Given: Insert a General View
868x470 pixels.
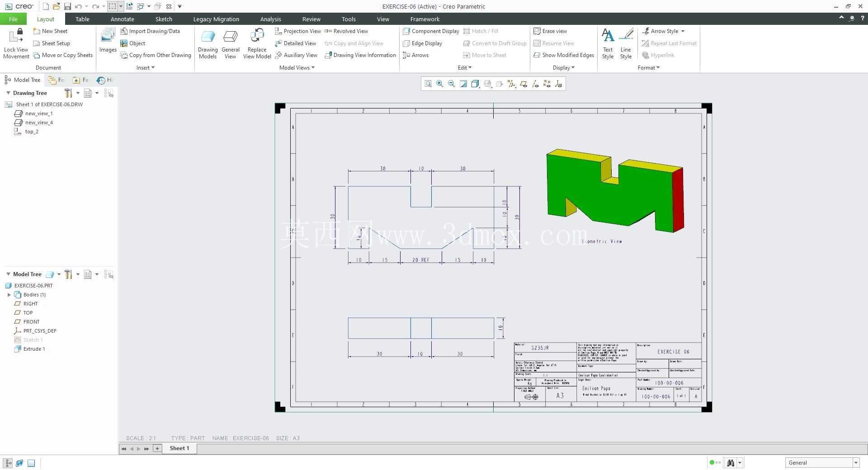Looking at the screenshot, I should tap(230, 44).
